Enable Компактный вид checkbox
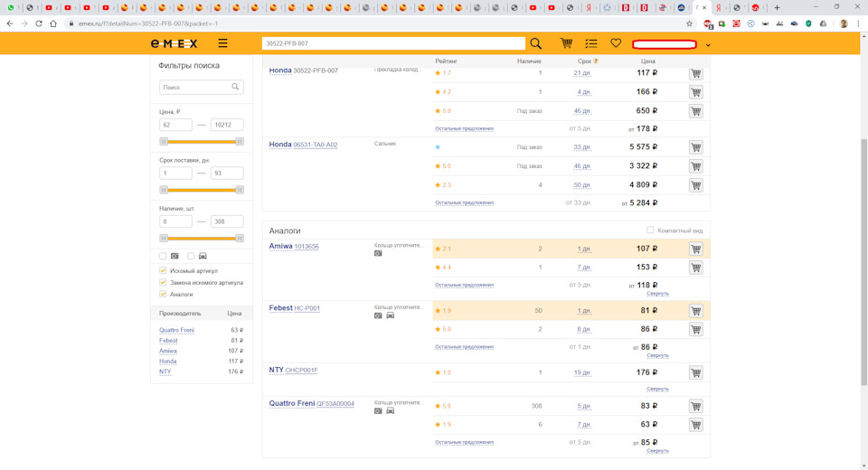 pos(650,230)
